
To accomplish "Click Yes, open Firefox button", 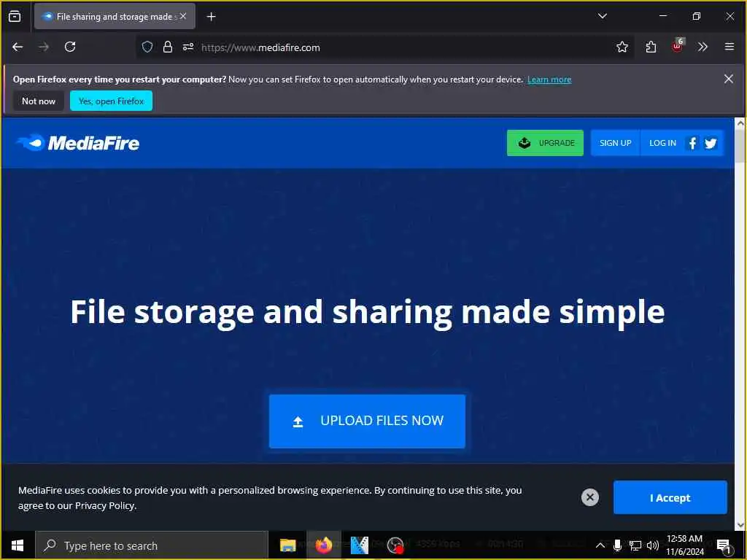I will 111,101.
